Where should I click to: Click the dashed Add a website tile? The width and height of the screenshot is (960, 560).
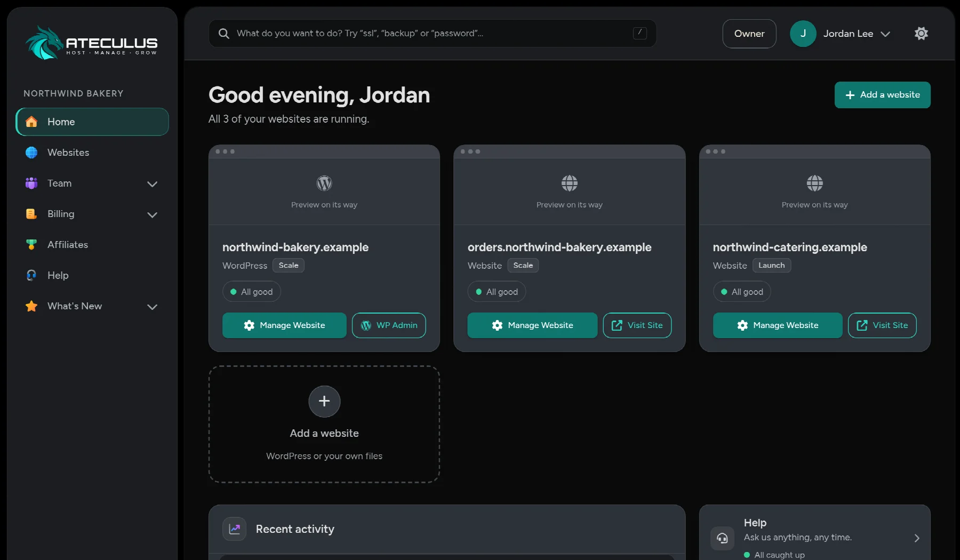(x=324, y=425)
